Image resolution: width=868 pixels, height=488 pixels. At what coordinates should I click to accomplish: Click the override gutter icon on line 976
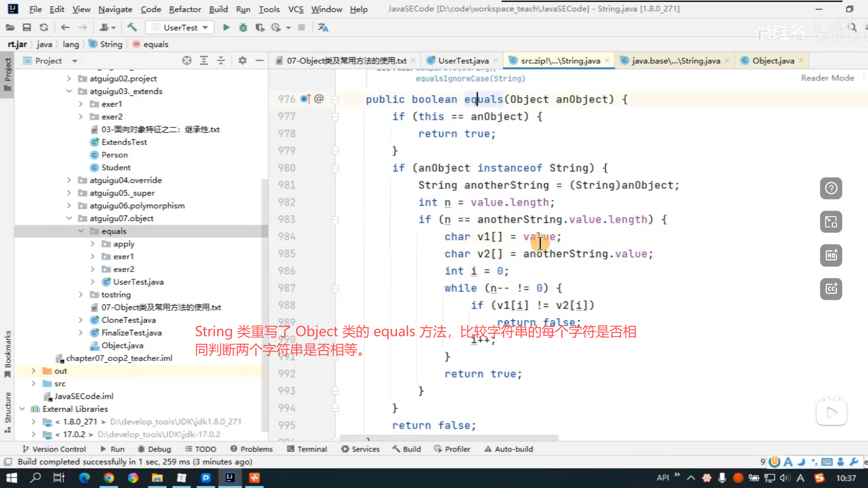pos(305,99)
